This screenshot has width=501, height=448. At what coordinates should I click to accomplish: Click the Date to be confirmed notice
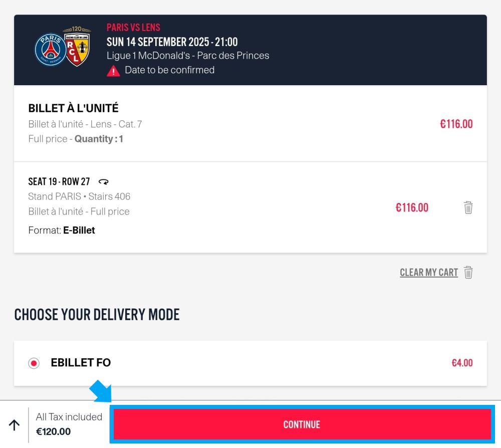click(170, 70)
